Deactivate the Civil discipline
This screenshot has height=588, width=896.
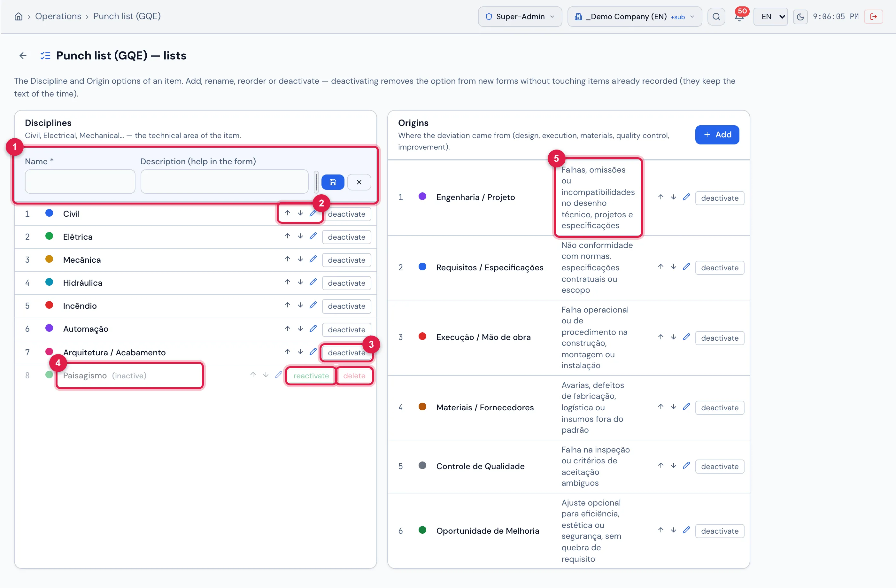click(x=346, y=214)
